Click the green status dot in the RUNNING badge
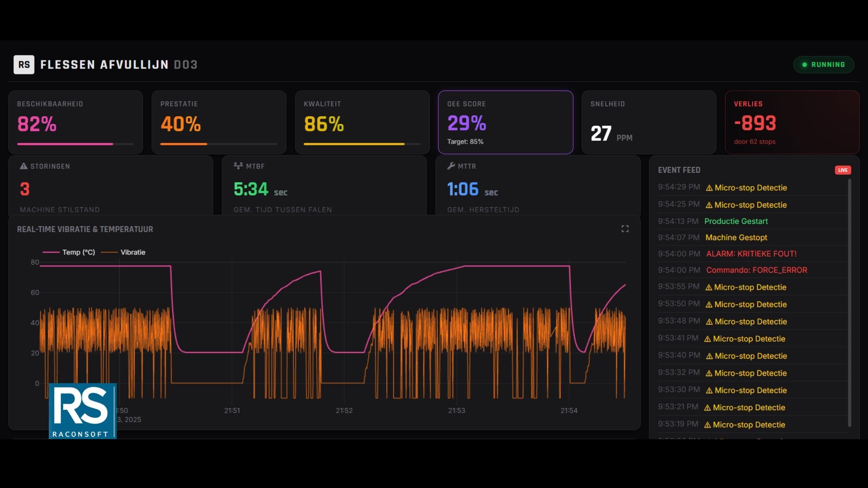This screenshot has height=488, width=868. click(805, 64)
